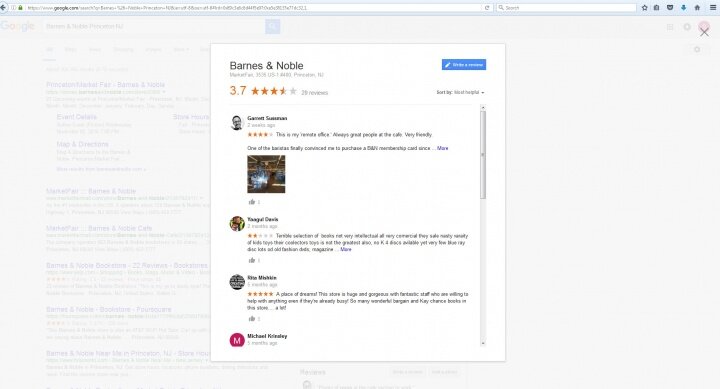Click the 'Barnes & Noble' overlay heading
The width and height of the screenshot is (720, 389).
266,66
